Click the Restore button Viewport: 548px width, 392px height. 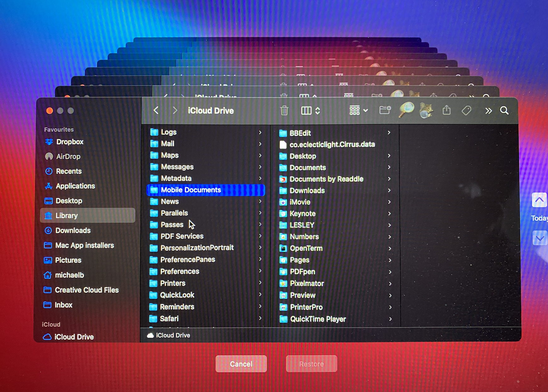click(311, 364)
